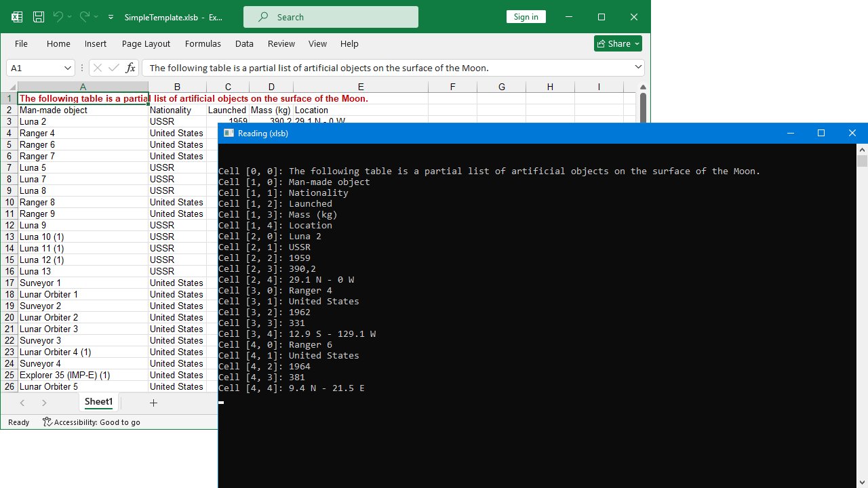Click the Save icon in title bar
Image resolution: width=868 pixels, height=488 pixels.
[39, 17]
